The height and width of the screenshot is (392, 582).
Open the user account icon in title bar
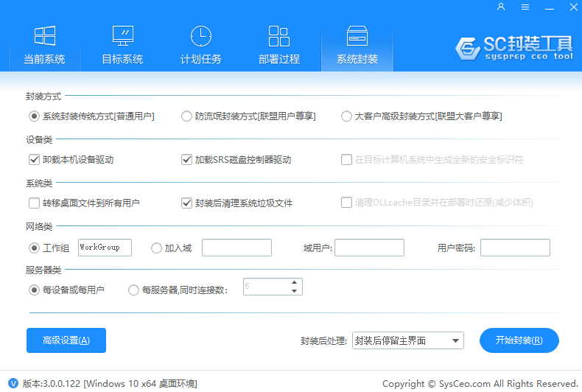coord(501,7)
